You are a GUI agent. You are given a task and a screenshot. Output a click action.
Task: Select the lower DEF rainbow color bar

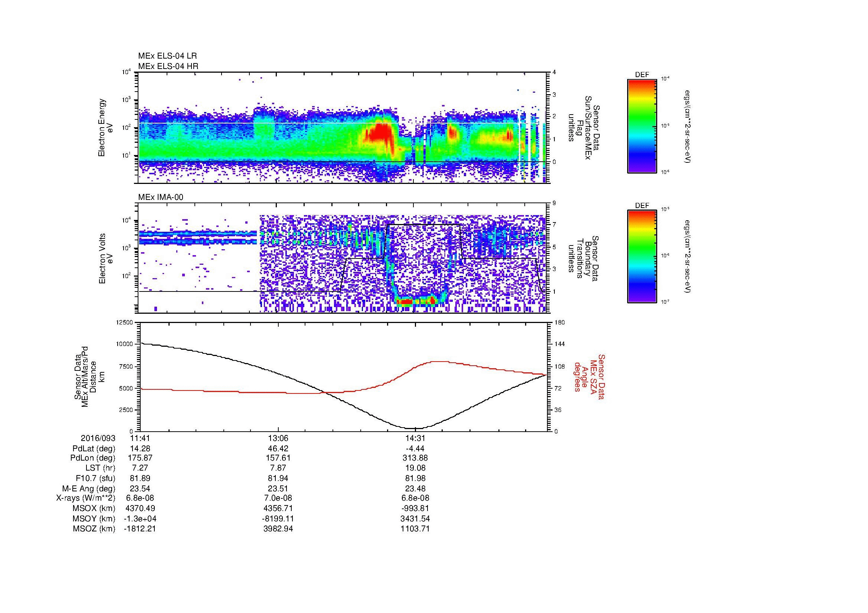click(642, 257)
